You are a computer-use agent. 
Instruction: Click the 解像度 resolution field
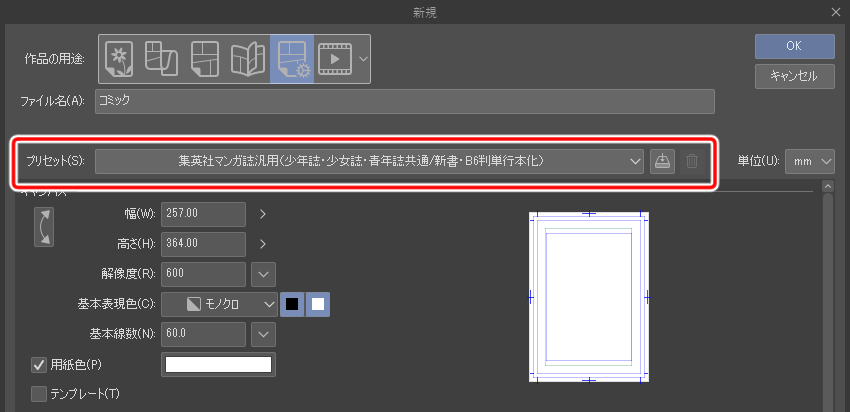pos(203,274)
